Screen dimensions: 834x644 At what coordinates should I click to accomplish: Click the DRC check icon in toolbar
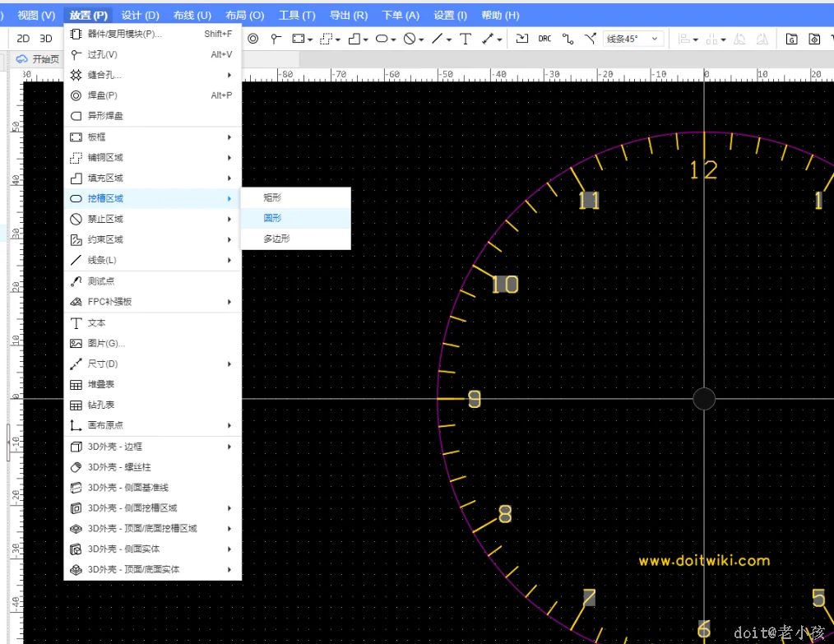coord(544,39)
